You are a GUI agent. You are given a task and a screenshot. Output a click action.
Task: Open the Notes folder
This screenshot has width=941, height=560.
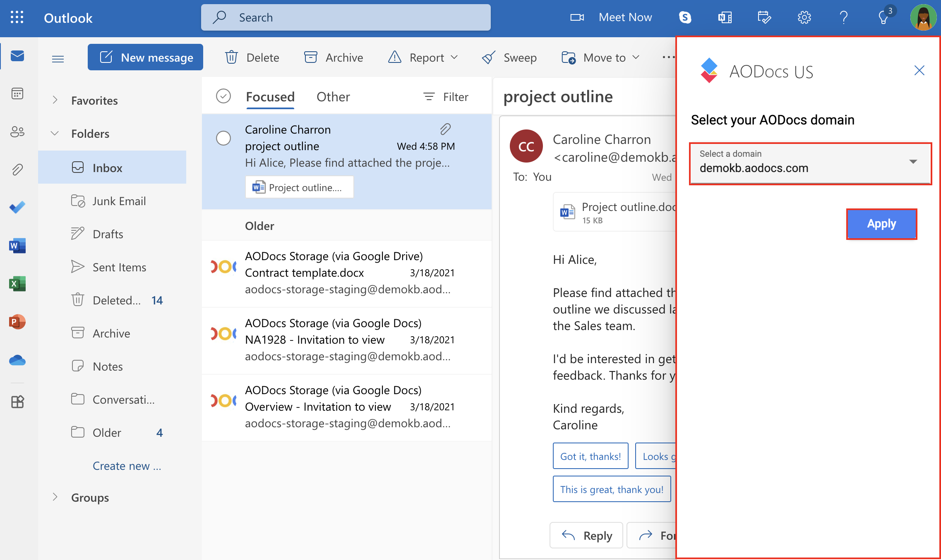(x=112, y=366)
